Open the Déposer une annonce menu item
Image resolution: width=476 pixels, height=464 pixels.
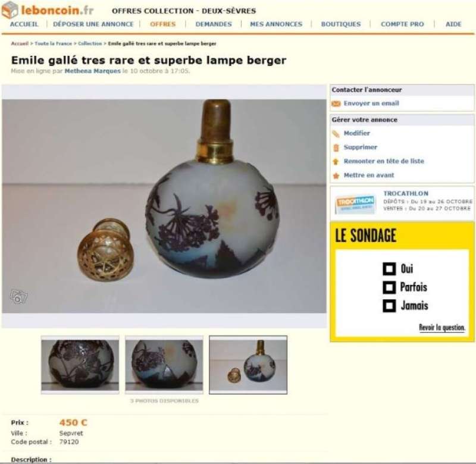coord(93,24)
